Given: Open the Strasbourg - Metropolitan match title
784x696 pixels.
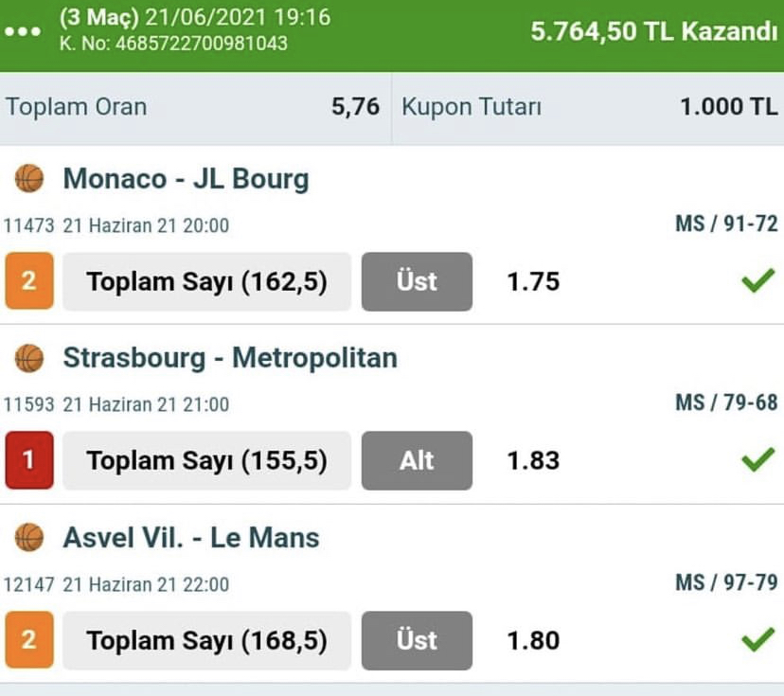Looking at the screenshot, I should pos(230,357).
